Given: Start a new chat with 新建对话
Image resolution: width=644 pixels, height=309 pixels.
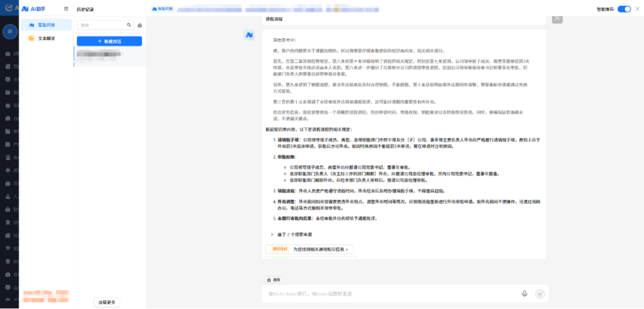Looking at the screenshot, I should click(109, 42).
